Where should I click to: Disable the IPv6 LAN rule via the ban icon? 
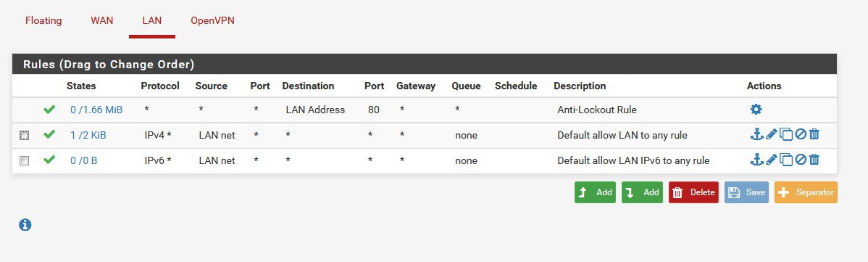801,160
